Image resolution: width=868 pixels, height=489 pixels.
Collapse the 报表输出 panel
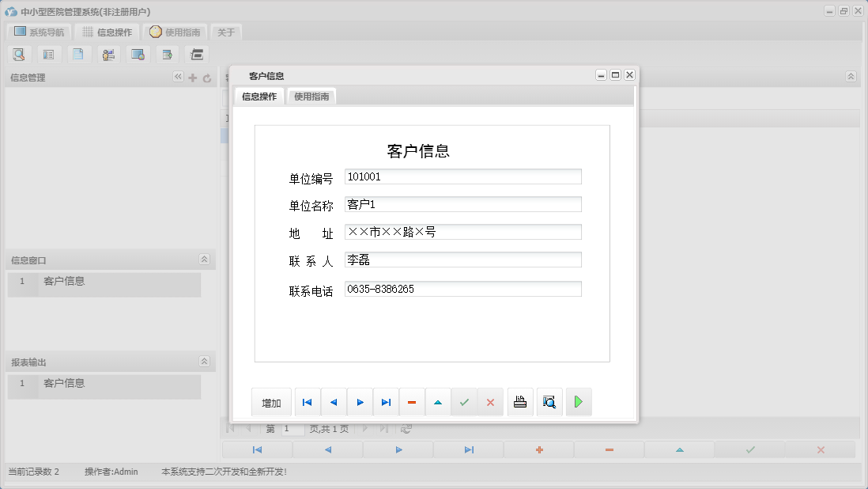(x=204, y=361)
